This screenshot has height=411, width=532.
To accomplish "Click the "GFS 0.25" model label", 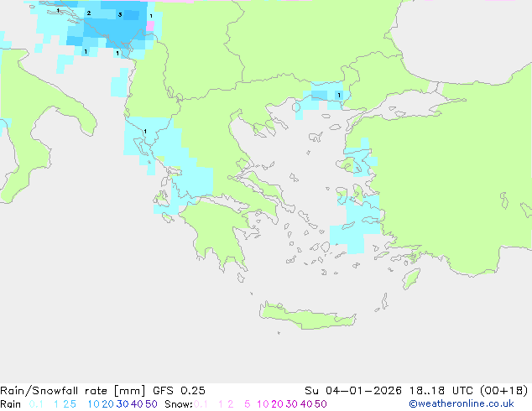I will (x=179, y=391).
